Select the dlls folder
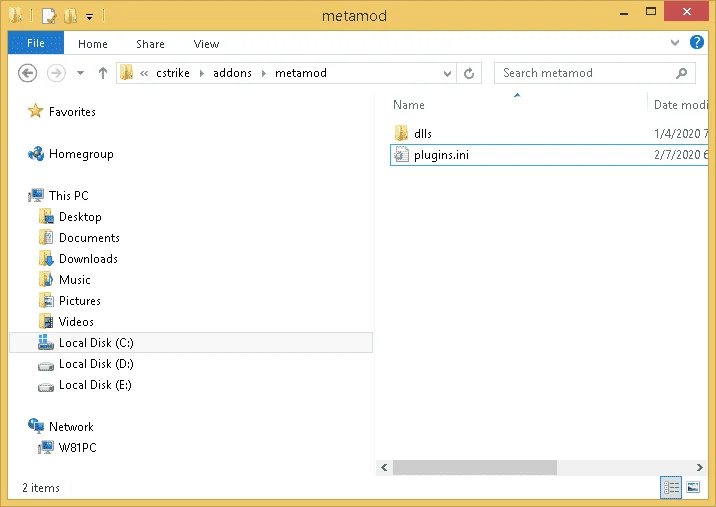The image size is (716, 507). (423, 133)
